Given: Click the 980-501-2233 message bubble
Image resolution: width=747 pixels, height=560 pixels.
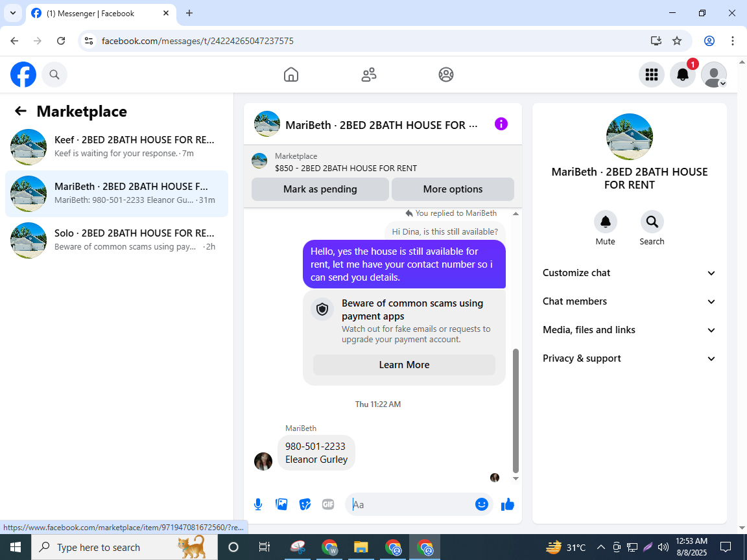Looking at the screenshot, I should coord(316,453).
